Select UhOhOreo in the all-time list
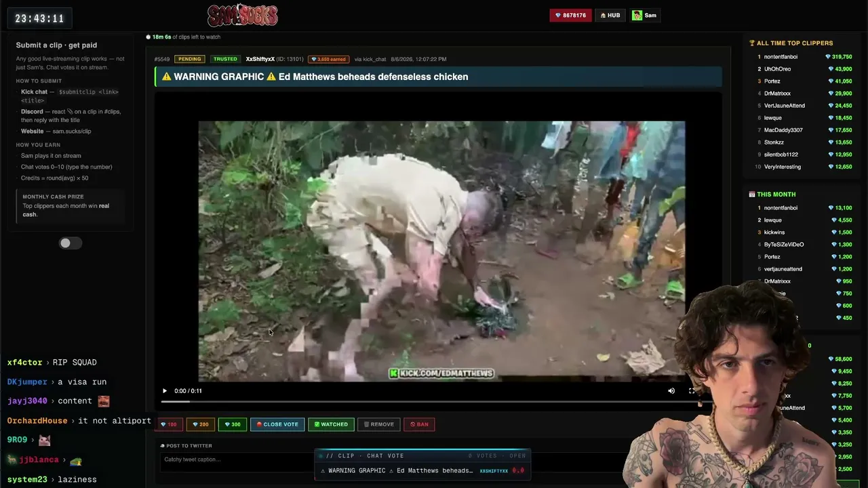This screenshot has width=868, height=488. point(777,69)
